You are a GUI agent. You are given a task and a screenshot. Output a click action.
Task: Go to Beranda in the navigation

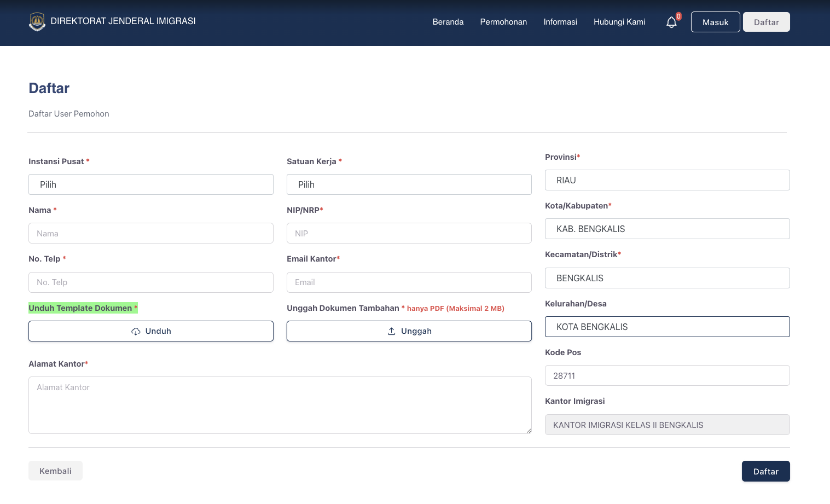(448, 22)
